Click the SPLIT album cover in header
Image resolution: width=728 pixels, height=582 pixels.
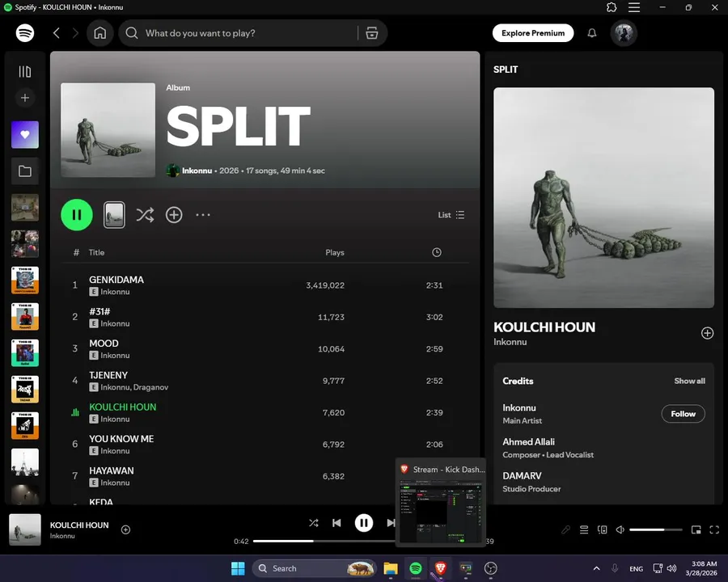tap(108, 130)
